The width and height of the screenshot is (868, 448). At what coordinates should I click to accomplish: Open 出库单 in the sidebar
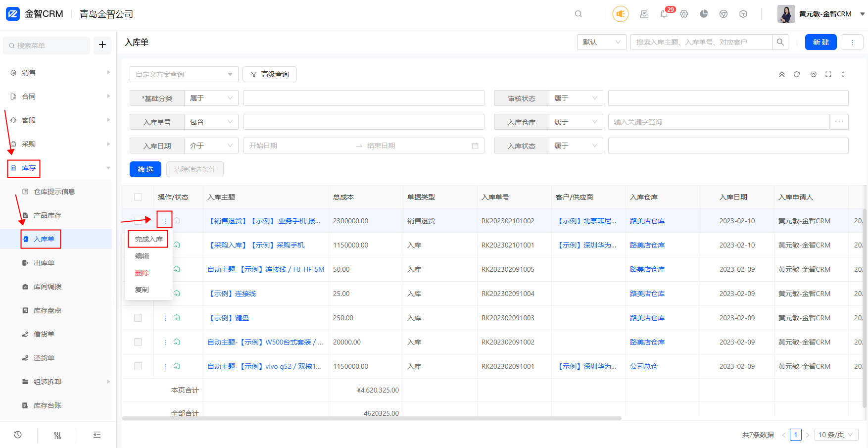tap(44, 263)
